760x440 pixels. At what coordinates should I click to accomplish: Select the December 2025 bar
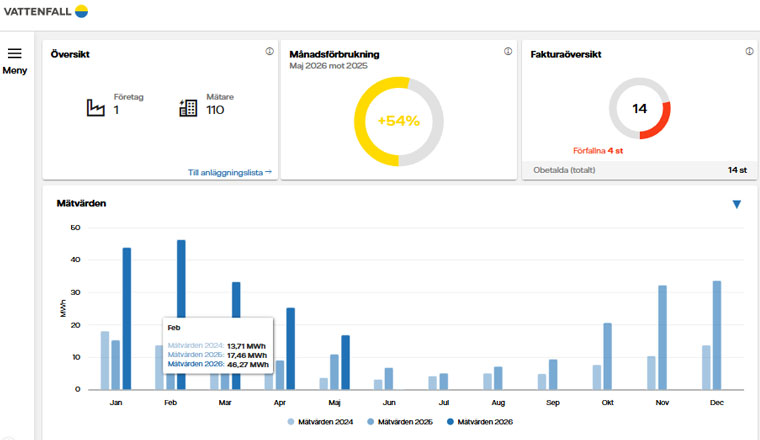coord(717,335)
